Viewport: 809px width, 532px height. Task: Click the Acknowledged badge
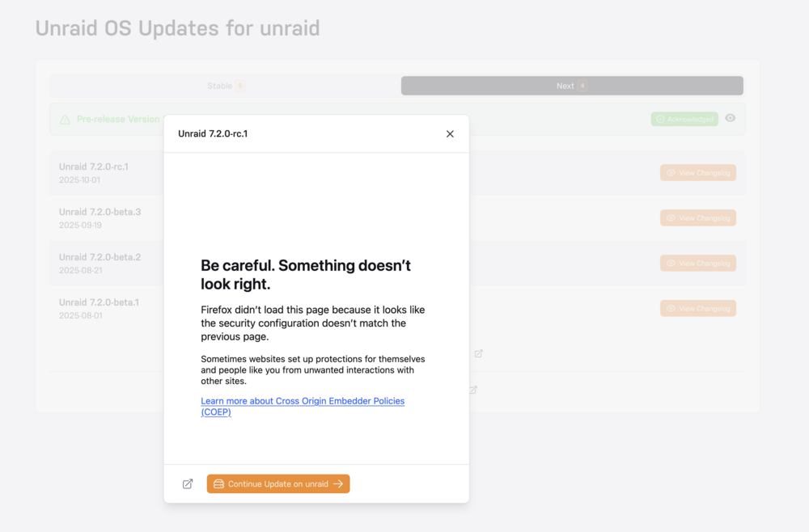tap(684, 119)
